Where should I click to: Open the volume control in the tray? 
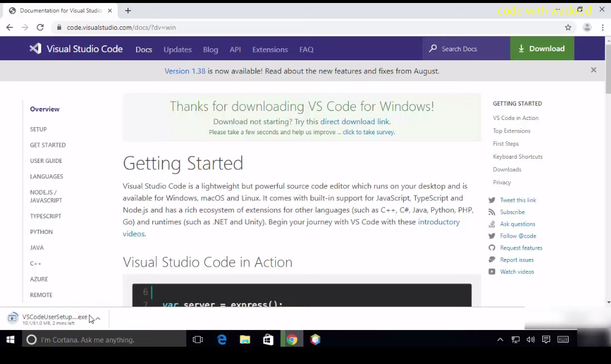[530, 340]
